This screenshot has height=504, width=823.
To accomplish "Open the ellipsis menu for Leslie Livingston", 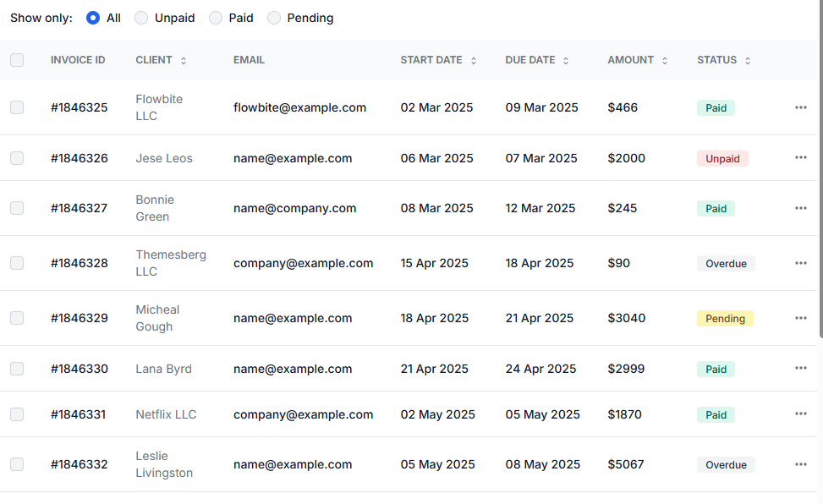I will pyautogui.click(x=800, y=464).
